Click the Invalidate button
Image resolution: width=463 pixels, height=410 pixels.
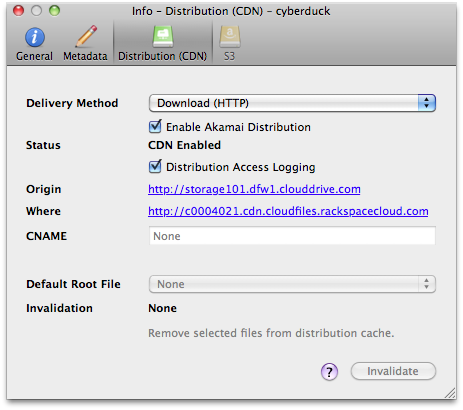[393, 371]
